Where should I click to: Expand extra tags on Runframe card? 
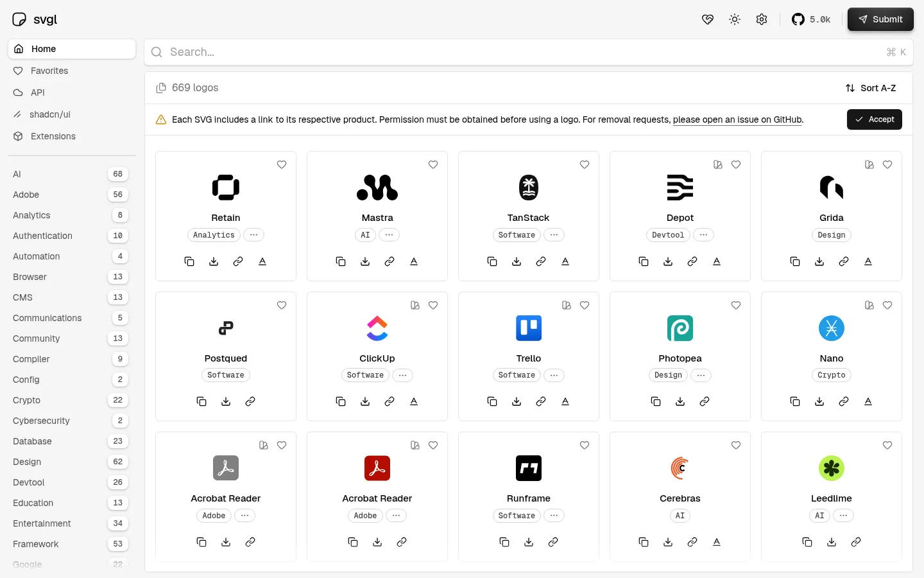click(x=554, y=516)
